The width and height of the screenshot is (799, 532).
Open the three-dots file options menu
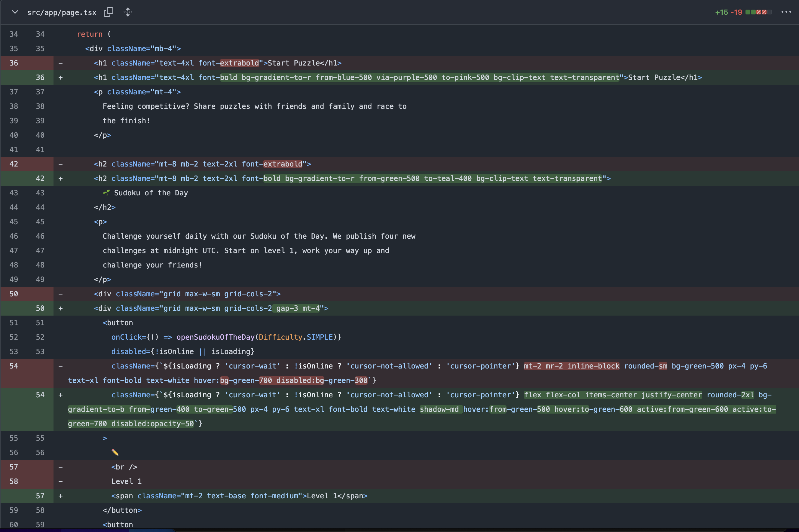pos(786,12)
